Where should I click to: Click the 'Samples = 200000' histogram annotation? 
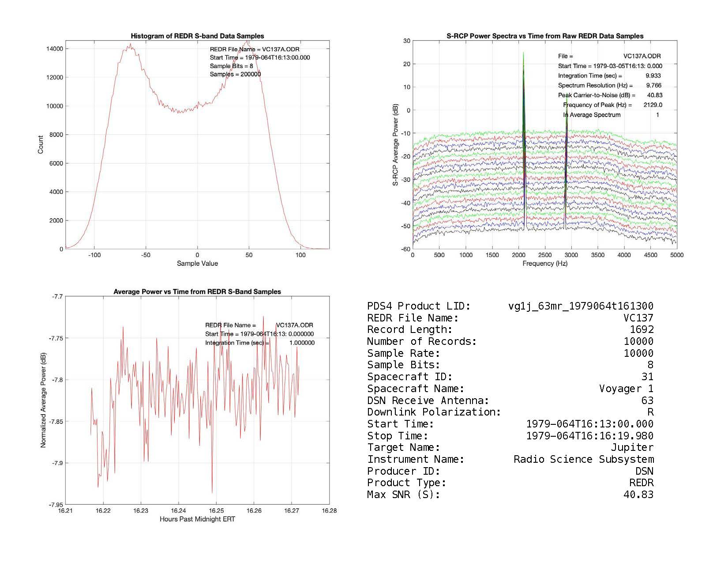point(235,74)
